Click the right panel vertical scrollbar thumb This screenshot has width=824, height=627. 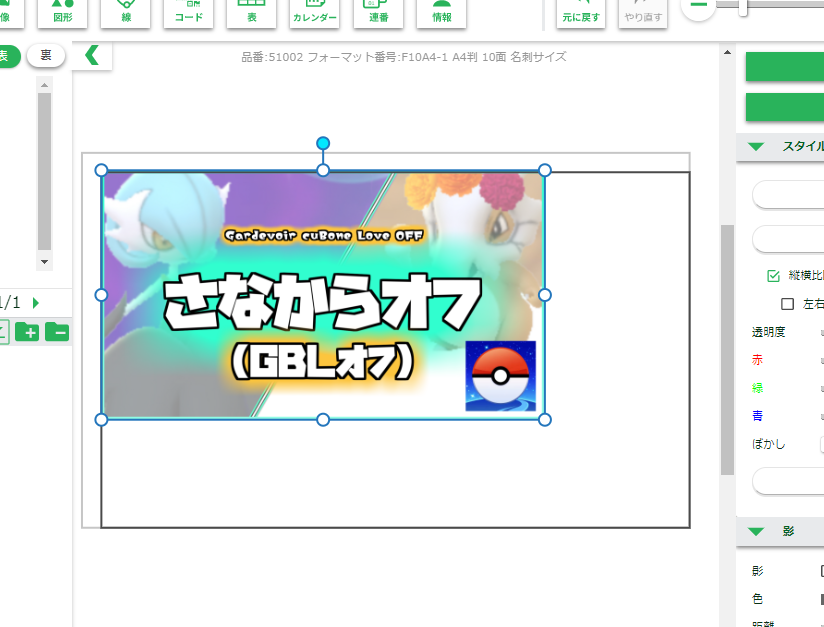[727, 350]
